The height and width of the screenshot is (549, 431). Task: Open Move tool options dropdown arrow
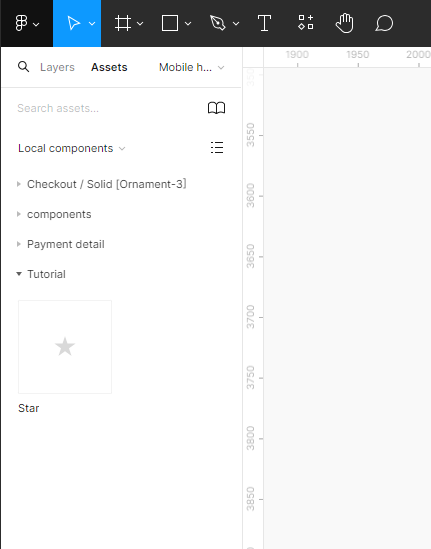point(92,24)
